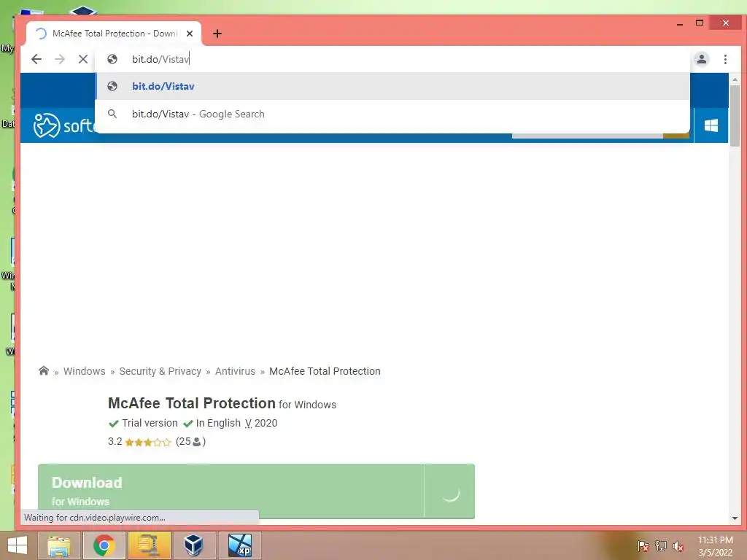This screenshot has height=560, width=747.
Task: Click the scrollbar down arrow
Action: tap(735, 518)
